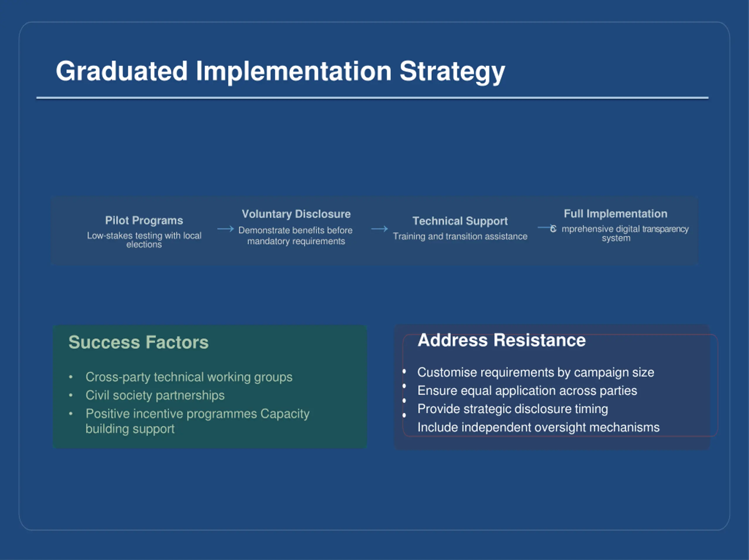Select 'Training and transition assistance' text

[460, 237]
